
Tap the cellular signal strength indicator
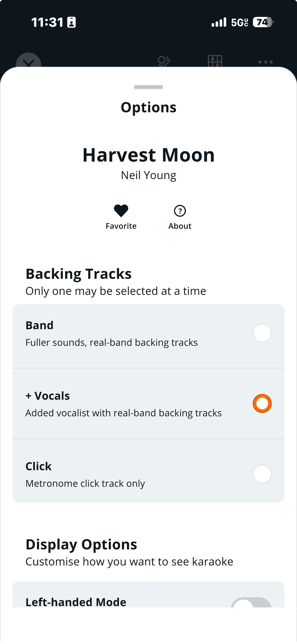[219, 22]
